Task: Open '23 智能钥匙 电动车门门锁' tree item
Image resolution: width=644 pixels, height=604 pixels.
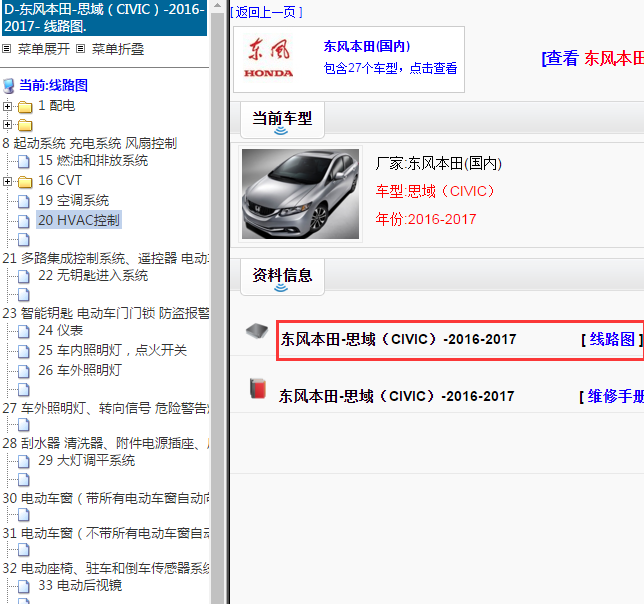Action: point(106,313)
